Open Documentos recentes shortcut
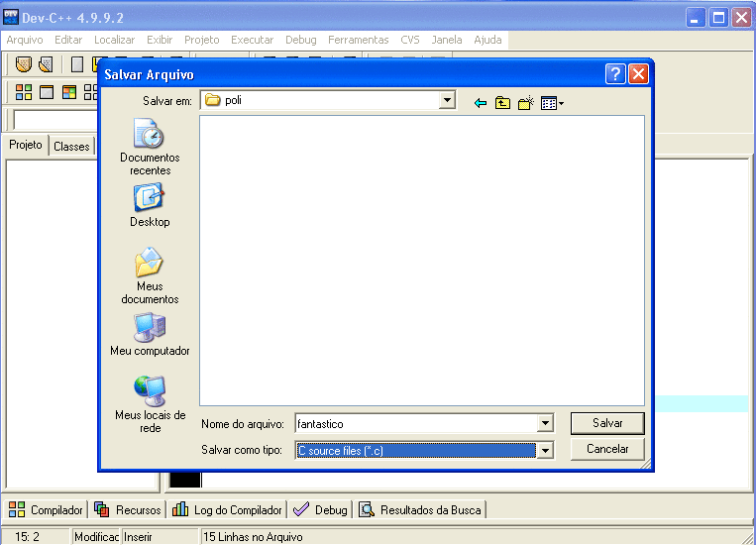Screen dimensions: 756x545 (150, 147)
